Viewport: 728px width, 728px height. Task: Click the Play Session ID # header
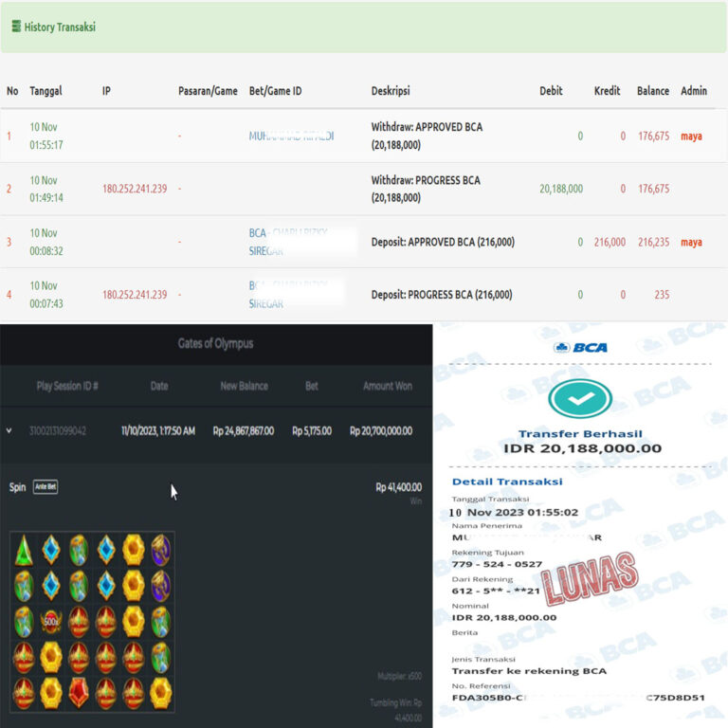click(67, 386)
